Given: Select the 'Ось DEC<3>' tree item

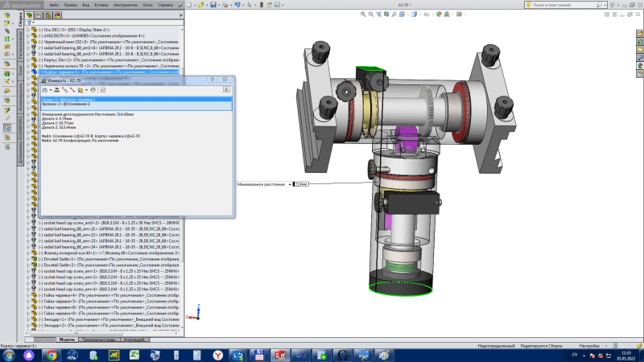Looking at the screenshot, I should (52, 31).
